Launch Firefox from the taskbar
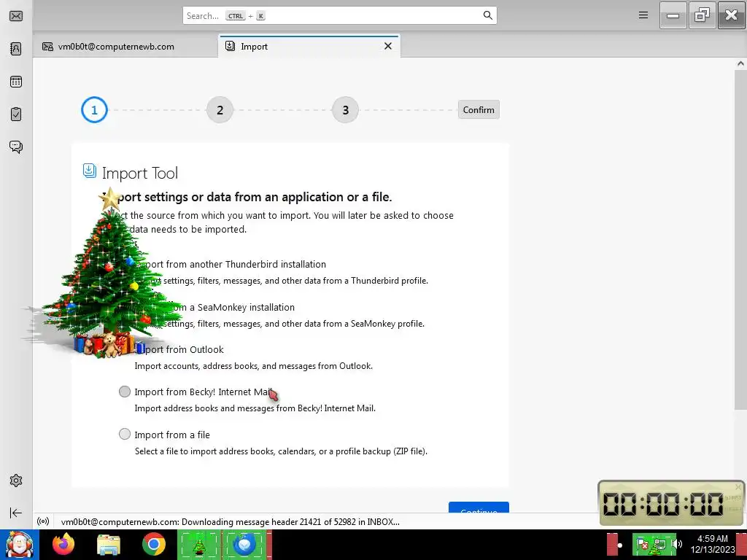The width and height of the screenshot is (747, 560). pos(63,545)
